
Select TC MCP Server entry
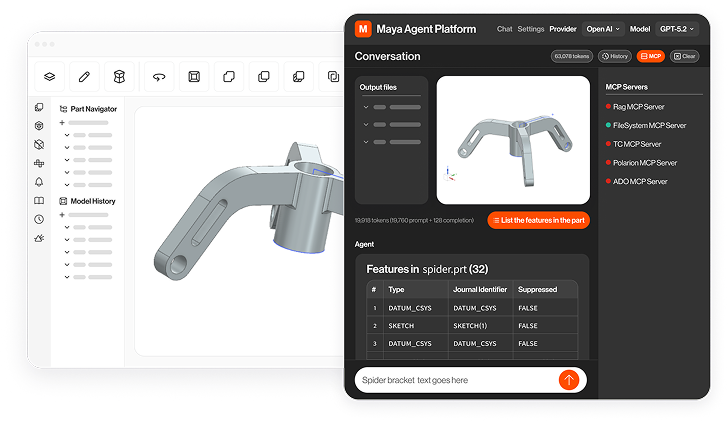(x=637, y=144)
